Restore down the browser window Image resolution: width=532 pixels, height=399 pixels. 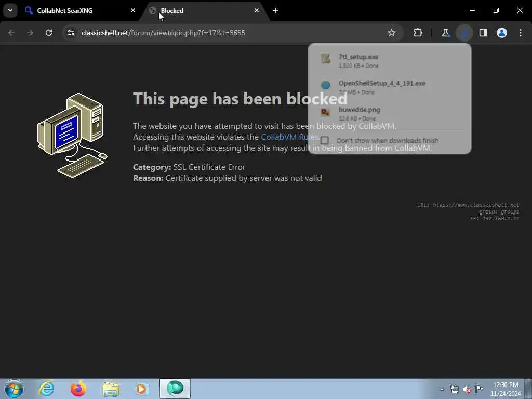click(x=496, y=10)
